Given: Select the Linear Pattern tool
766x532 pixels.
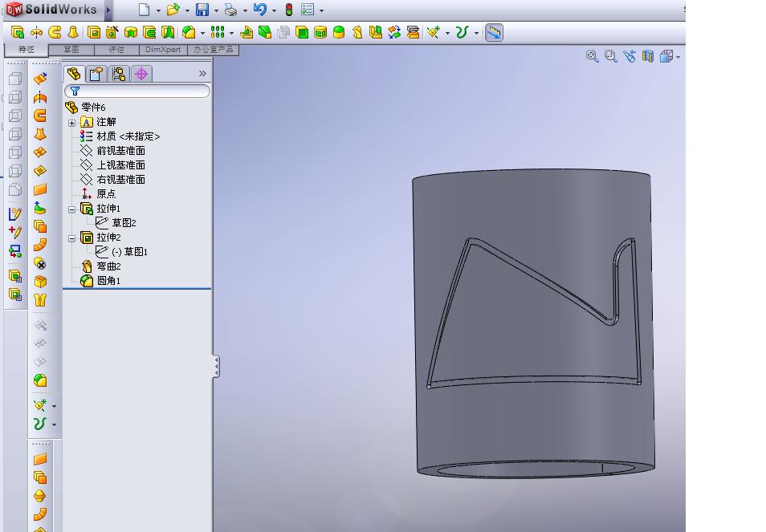Looking at the screenshot, I should 218,33.
